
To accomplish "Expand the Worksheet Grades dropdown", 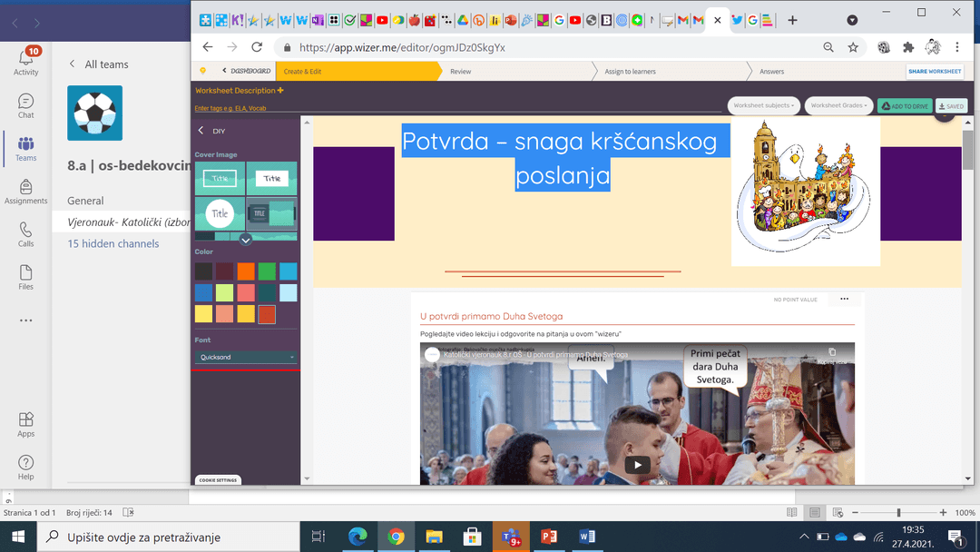I will (x=838, y=105).
